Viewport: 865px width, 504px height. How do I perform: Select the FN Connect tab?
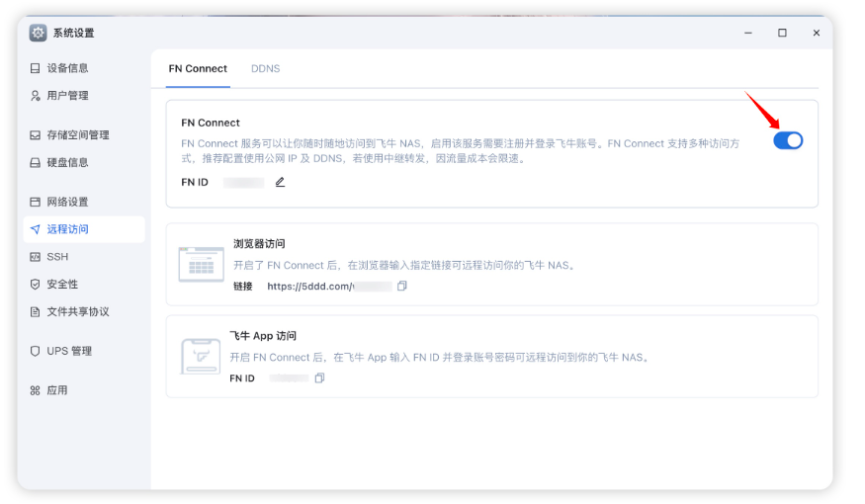[x=198, y=69]
